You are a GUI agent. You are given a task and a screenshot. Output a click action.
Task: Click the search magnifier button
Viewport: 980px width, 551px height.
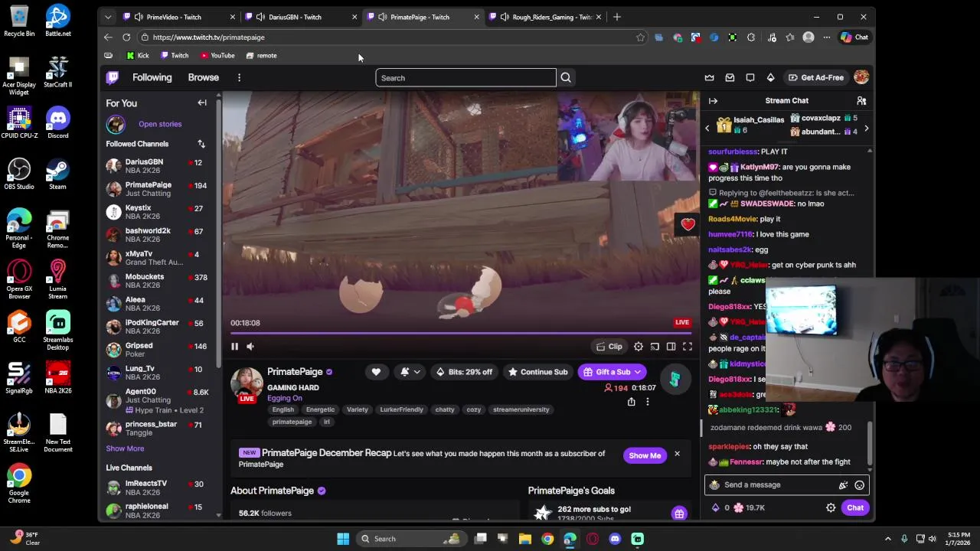(x=566, y=77)
